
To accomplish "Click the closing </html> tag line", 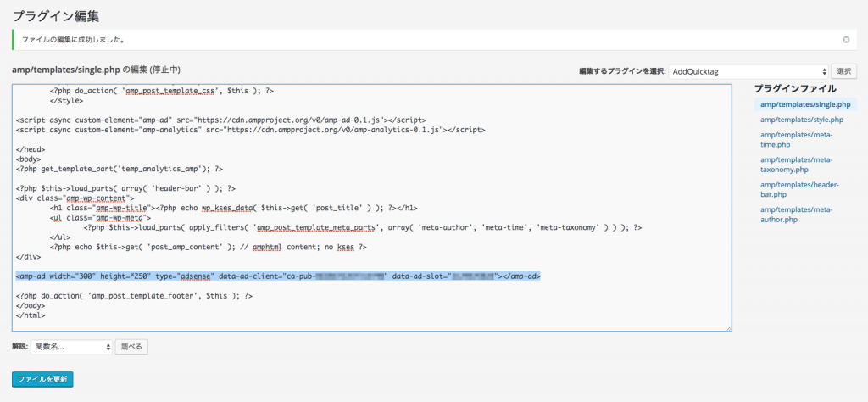I will (x=31, y=315).
